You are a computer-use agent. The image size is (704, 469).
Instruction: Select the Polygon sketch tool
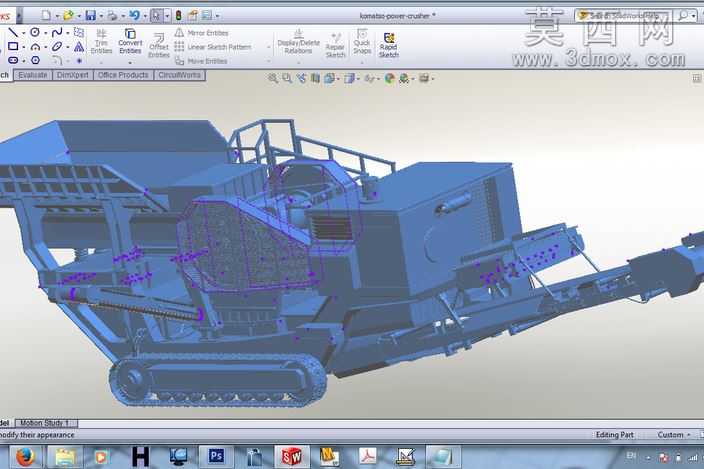pyautogui.click(x=35, y=60)
